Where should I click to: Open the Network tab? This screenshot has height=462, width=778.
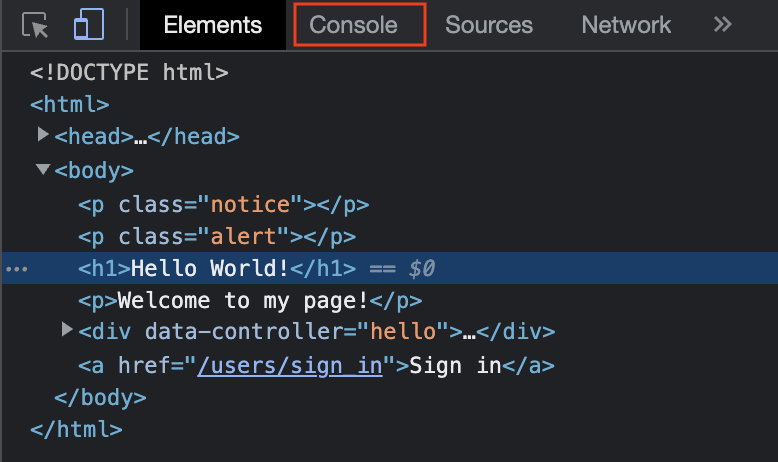click(x=626, y=25)
